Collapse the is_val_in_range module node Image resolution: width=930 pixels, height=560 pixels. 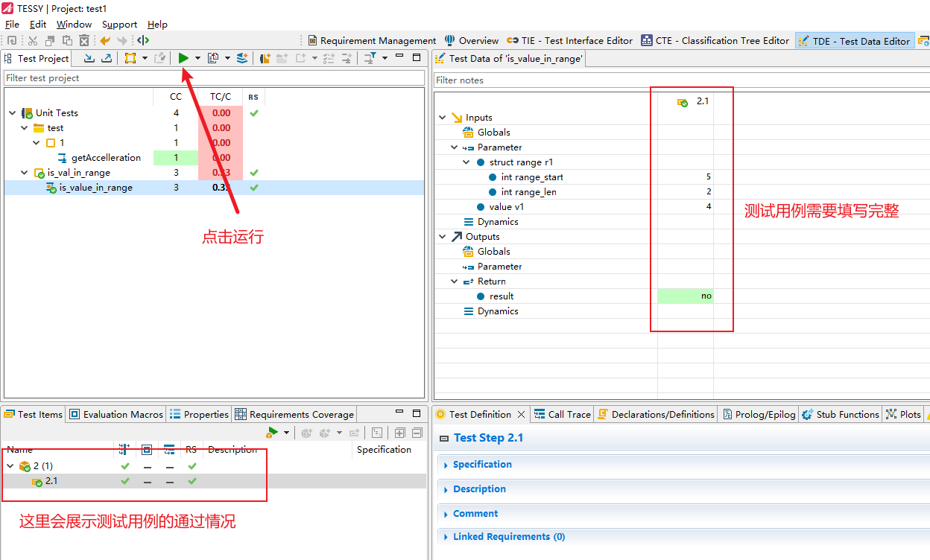25,173
